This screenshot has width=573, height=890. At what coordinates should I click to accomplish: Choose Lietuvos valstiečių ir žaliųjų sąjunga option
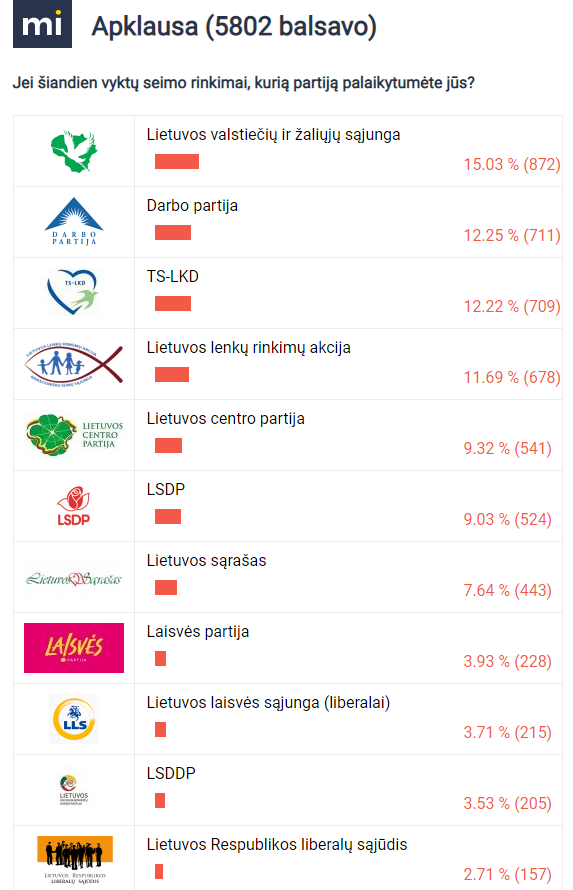(273, 135)
